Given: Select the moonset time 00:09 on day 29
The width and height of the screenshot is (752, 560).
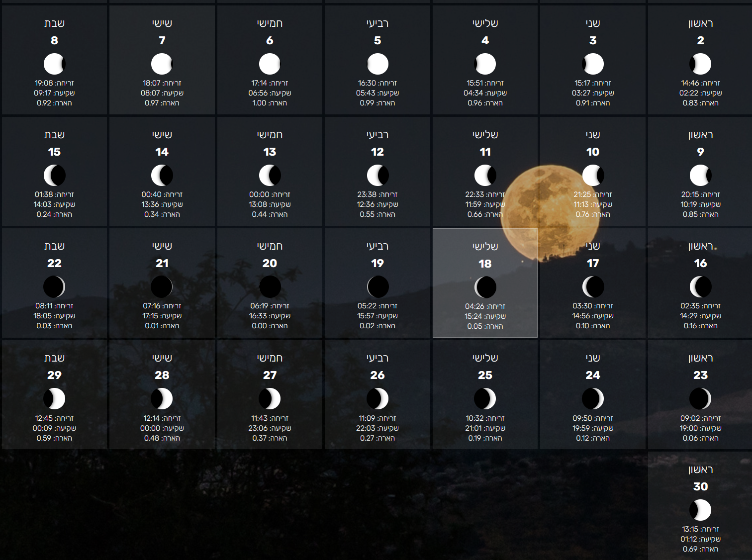Looking at the screenshot, I should click(42, 428).
